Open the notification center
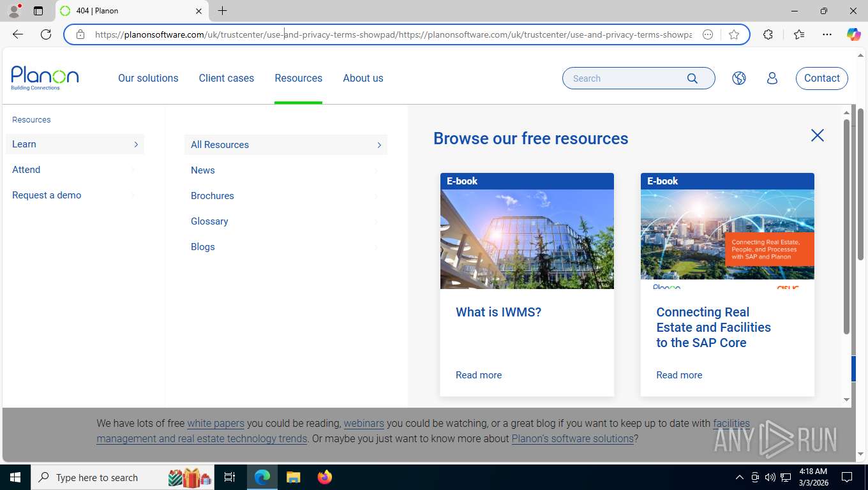 click(x=847, y=477)
